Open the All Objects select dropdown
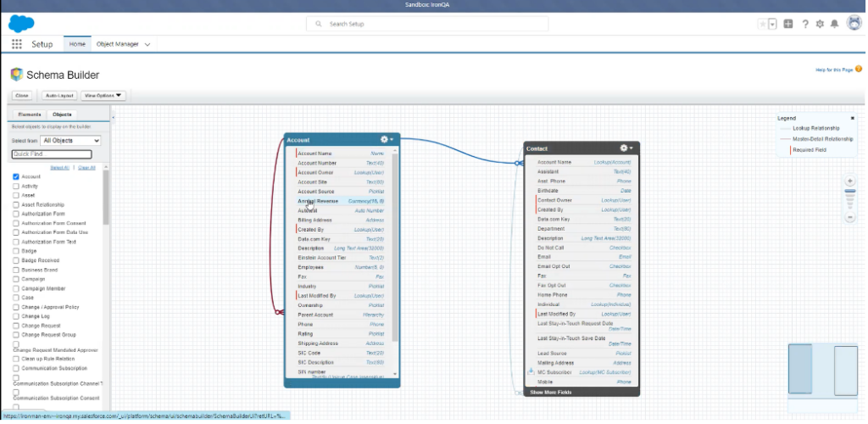This screenshot has width=868, height=424. [71, 141]
